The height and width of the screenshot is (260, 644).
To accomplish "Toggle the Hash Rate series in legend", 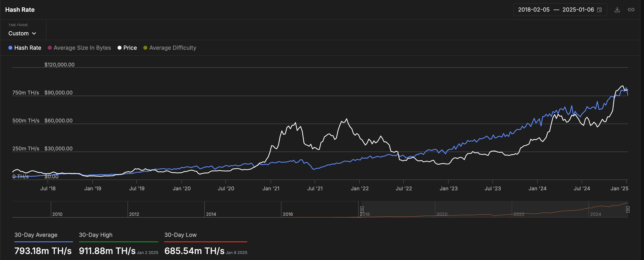I will pyautogui.click(x=25, y=48).
